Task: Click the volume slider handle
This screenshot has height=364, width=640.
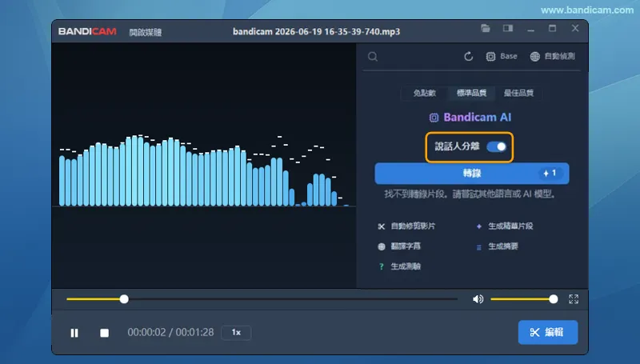Action: pos(553,299)
